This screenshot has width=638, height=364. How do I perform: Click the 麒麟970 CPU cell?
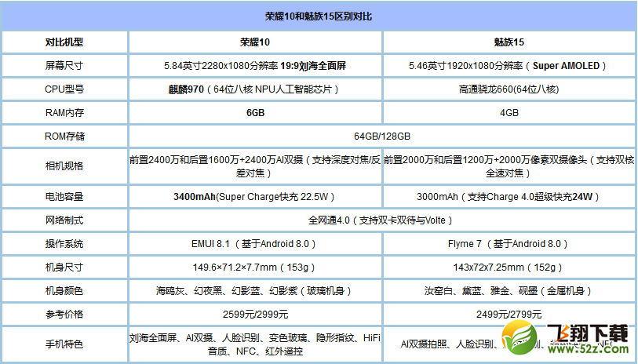(255, 89)
